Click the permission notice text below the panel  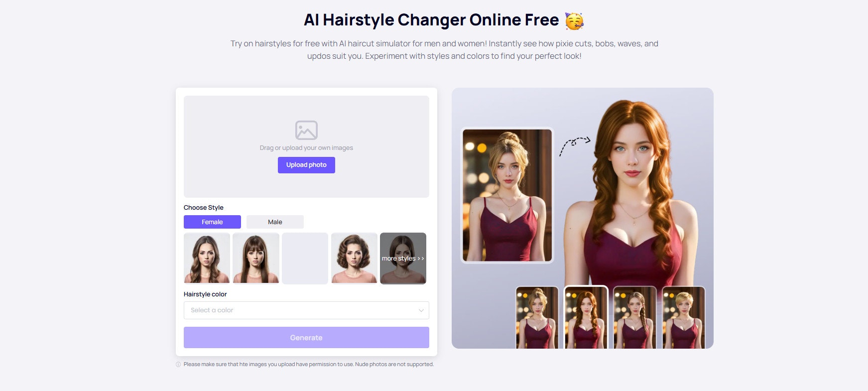click(x=309, y=365)
